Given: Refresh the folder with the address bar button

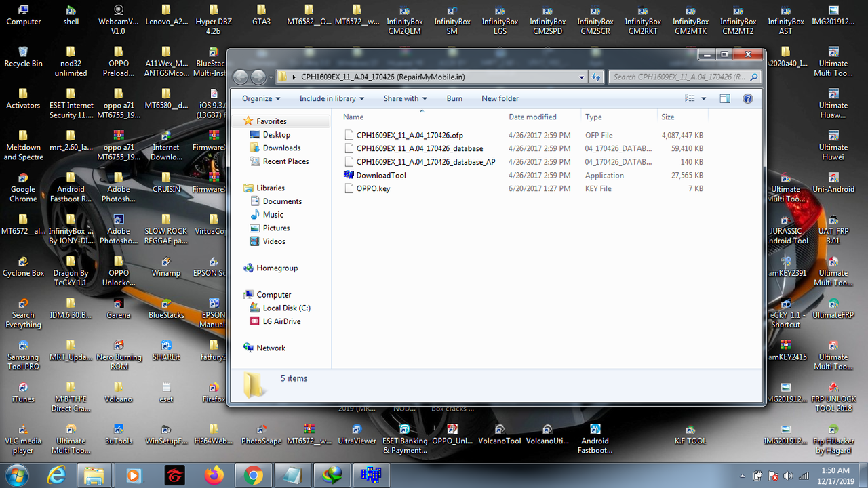Looking at the screenshot, I should pos(596,77).
